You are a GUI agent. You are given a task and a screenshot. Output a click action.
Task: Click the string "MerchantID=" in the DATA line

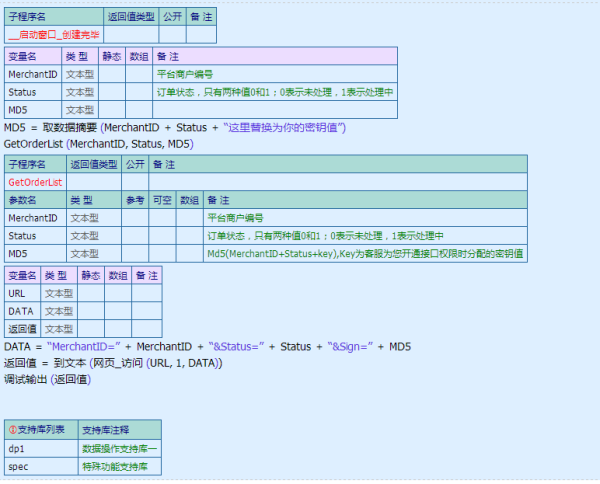tap(84, 347)
